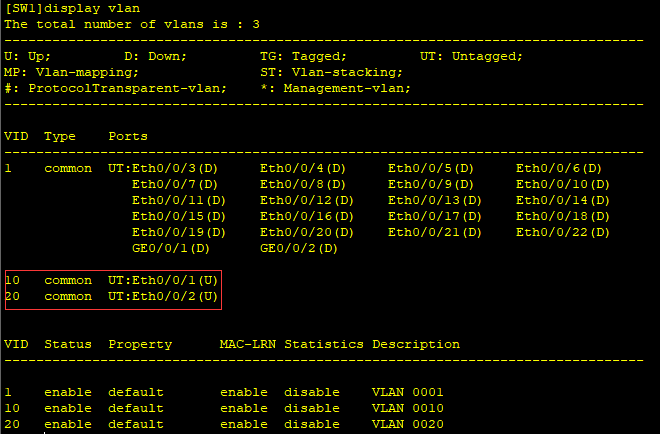Click port entry GE0/0/2(D)
660x434 pixels.
(x=299, y=248)
